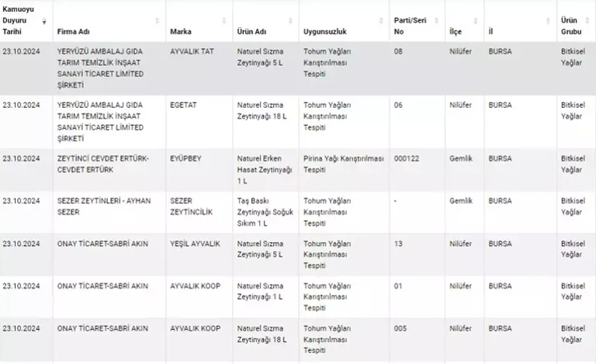The height and width of the screenshot is (364, 596).
Task: Click sort icon in İl column
Action: pyautogui.click(x=548, y=21)
